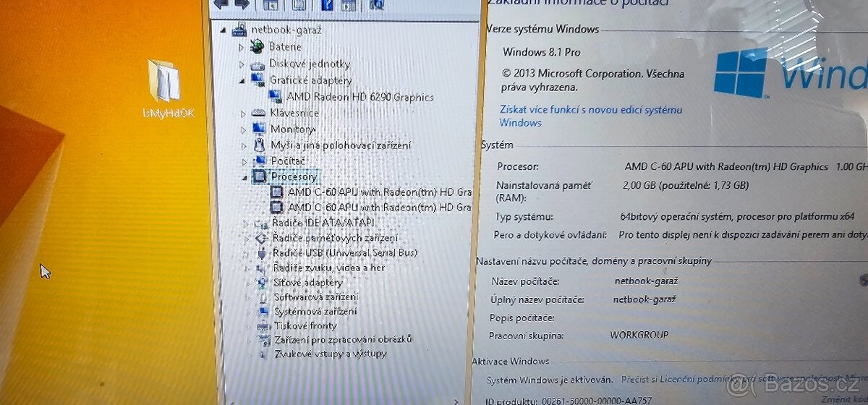
Task: Open Help via the blue question mark icon
Action: (x=326, y=4)
